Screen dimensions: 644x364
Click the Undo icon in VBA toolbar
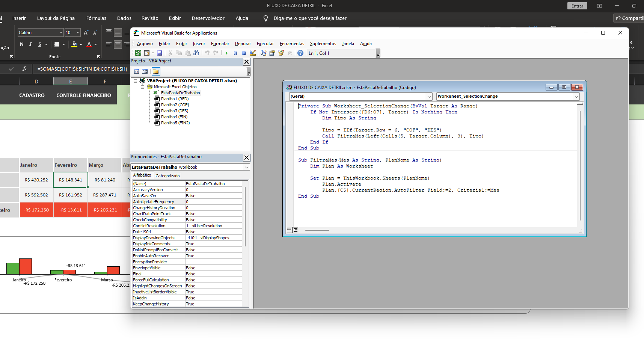click(207, 53)
